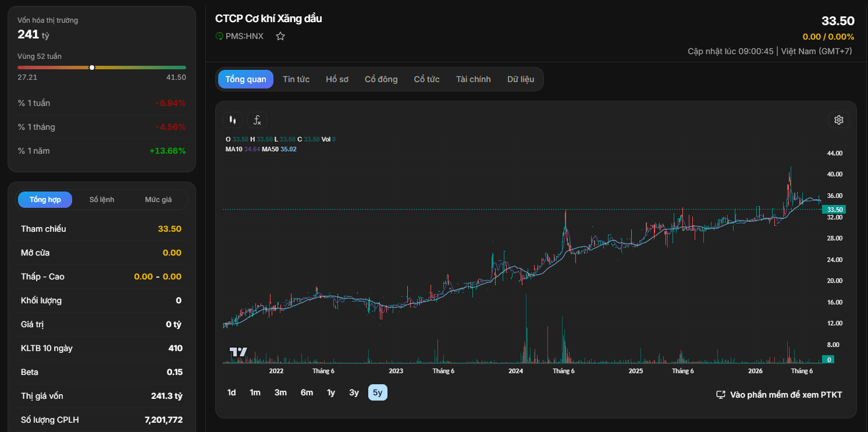This screenshot has width=868, height=432.
Task: Click Vào phần mềm để xem PTKT
Action: (x=786, y=395)
